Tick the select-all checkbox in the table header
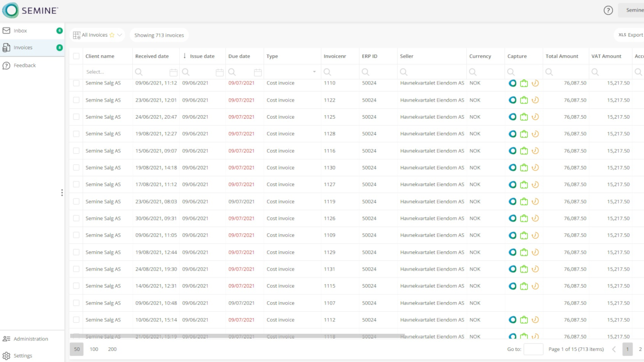The height and width of the screenshot is (362, 644). (76, 56)
